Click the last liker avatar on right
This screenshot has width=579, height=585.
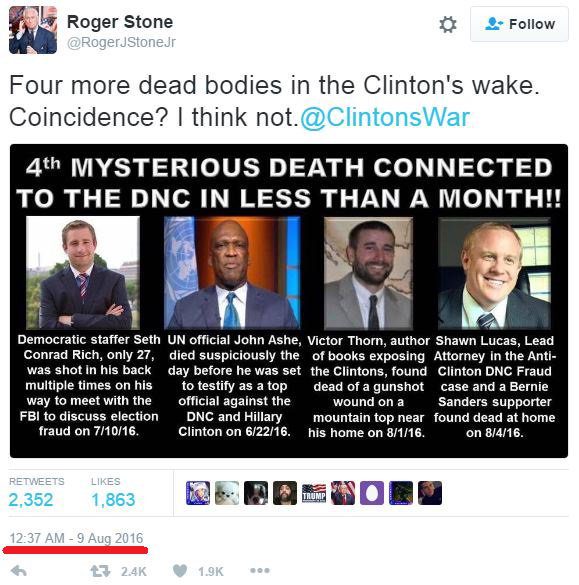coord(430,493)
